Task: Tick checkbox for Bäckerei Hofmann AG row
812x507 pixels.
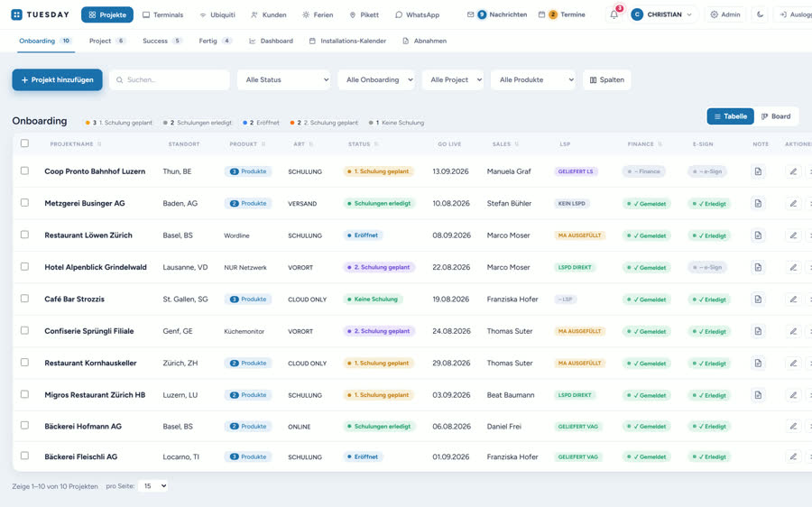Action: [24, 426]
